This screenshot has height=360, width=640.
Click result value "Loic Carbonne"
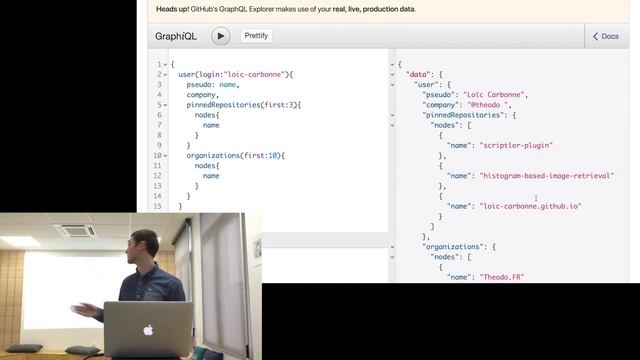click(x=494, y=95)
